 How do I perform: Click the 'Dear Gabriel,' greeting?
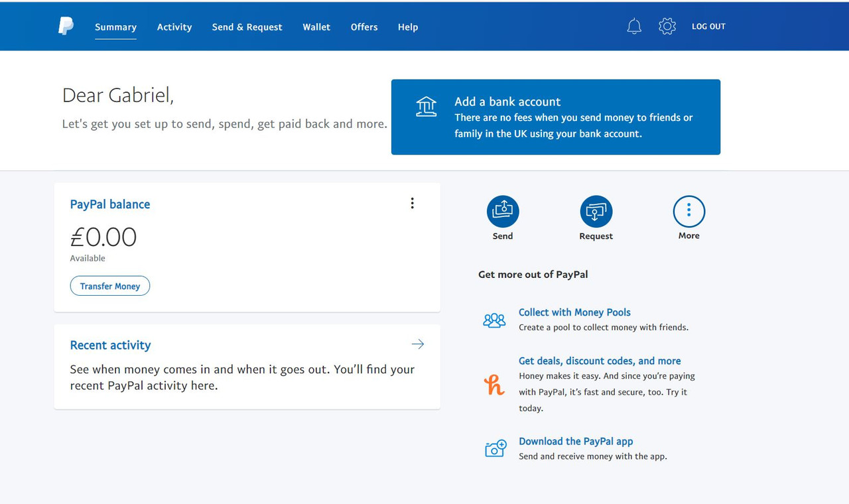click(x=118, y=95)
